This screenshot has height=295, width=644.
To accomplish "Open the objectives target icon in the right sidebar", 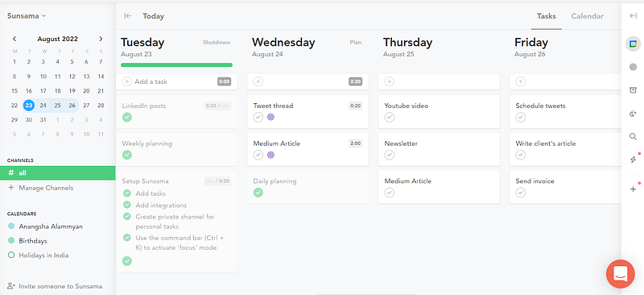I will coord(633,67).
